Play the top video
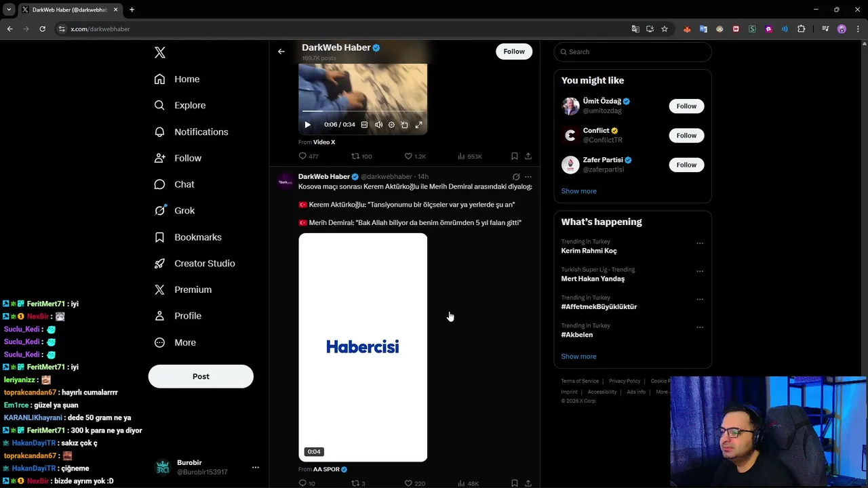This screenshot has height=488, width=868. (x=307, y=125)
